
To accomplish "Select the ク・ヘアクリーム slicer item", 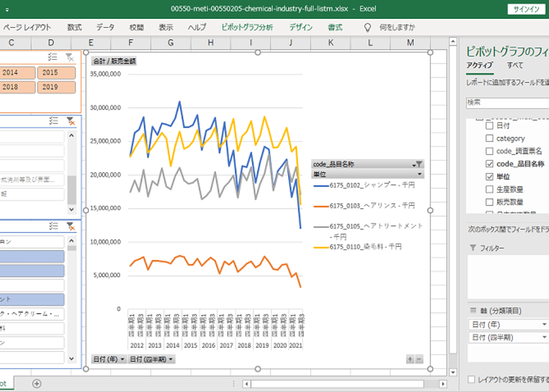I will pyautogui.click(x=31, y=314).
